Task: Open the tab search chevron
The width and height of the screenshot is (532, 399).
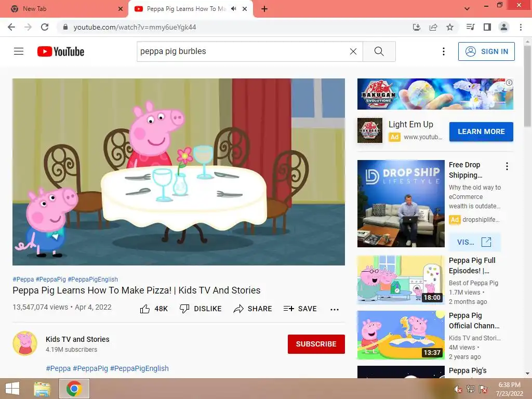Action: (x=467, y=9)
